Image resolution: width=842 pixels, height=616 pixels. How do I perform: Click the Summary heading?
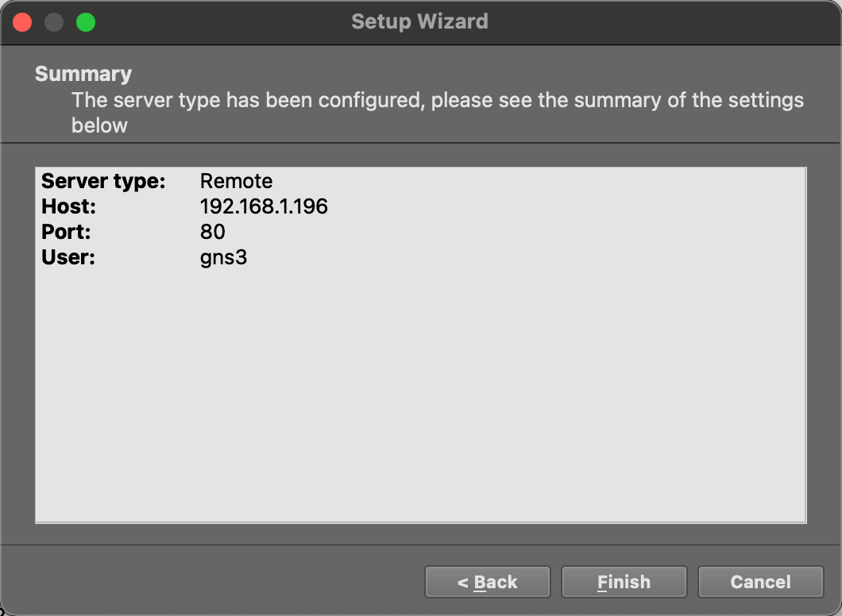click(83, 73)
